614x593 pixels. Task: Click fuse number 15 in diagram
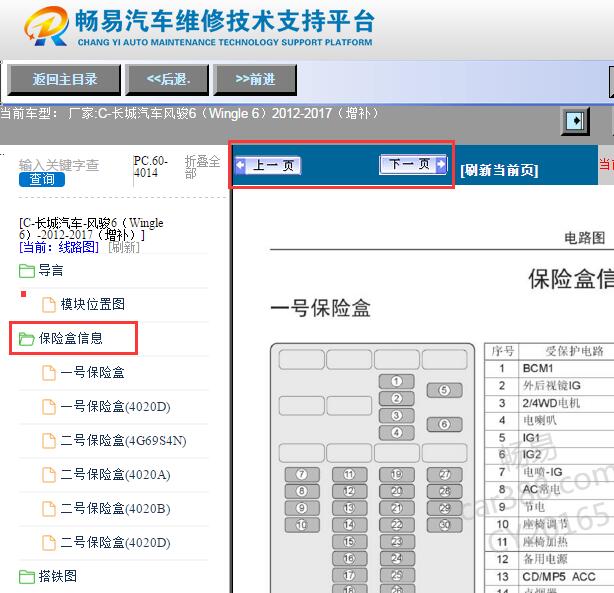[x=349, y=542]
